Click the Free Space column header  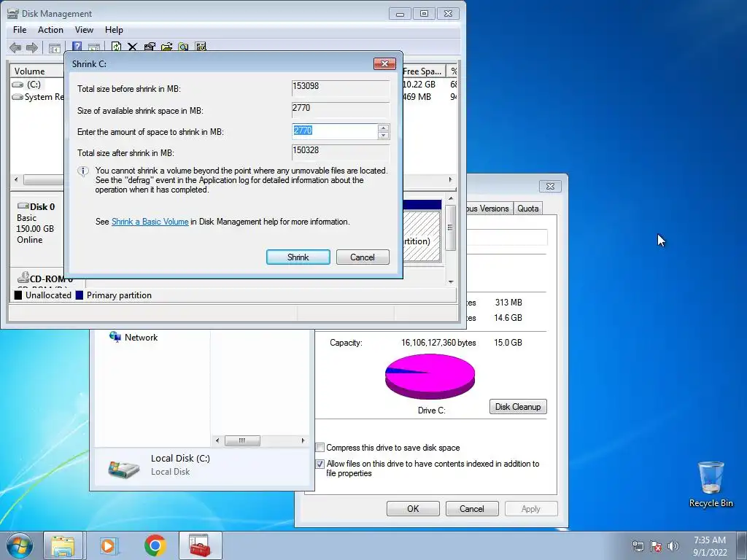[422, 71]
